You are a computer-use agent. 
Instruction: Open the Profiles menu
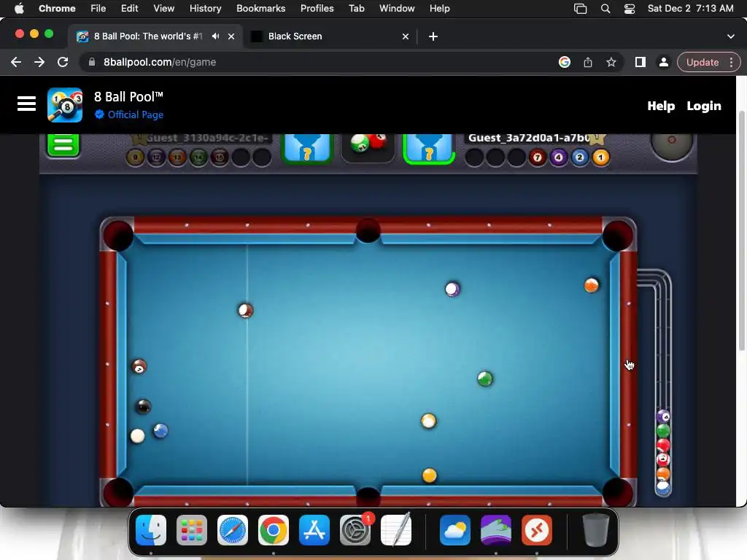317,9
